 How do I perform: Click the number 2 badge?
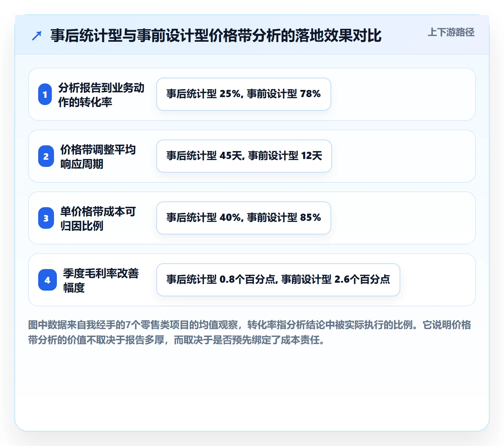46,156
